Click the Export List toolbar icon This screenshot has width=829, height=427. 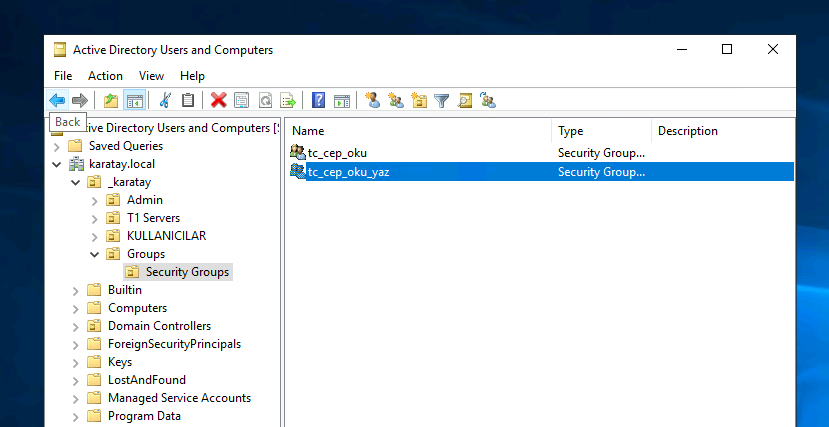(x=288, y=100)
